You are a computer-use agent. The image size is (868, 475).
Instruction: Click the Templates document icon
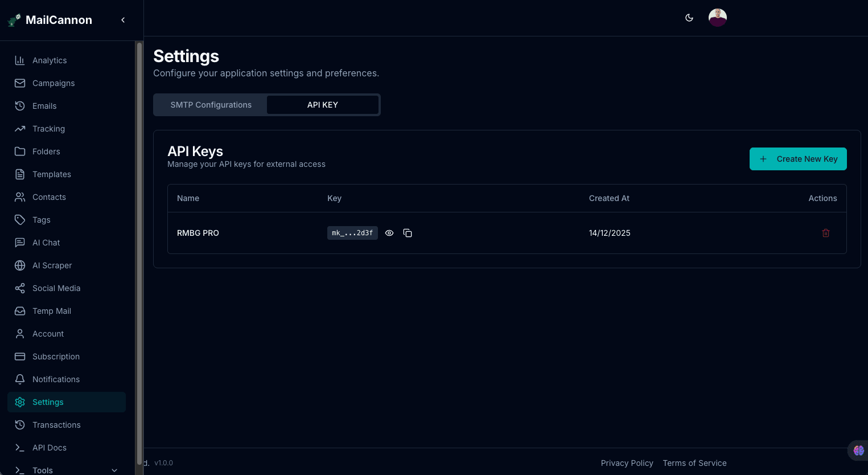20,174
